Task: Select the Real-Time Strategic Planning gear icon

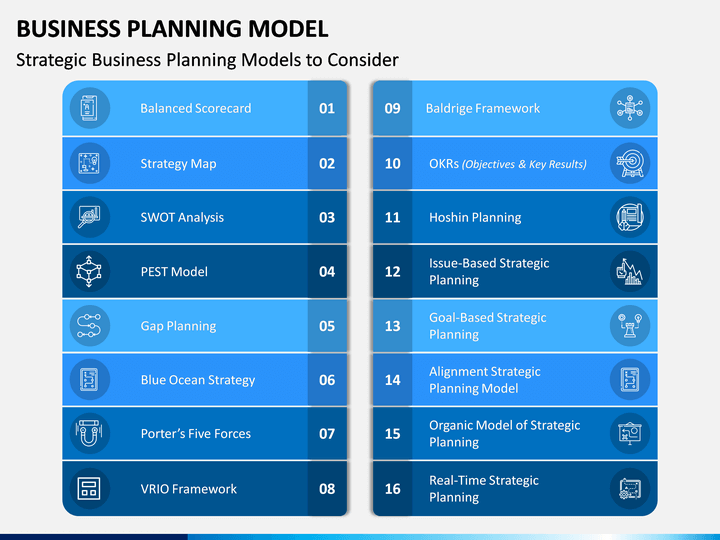Action: [x=630, y=488]
